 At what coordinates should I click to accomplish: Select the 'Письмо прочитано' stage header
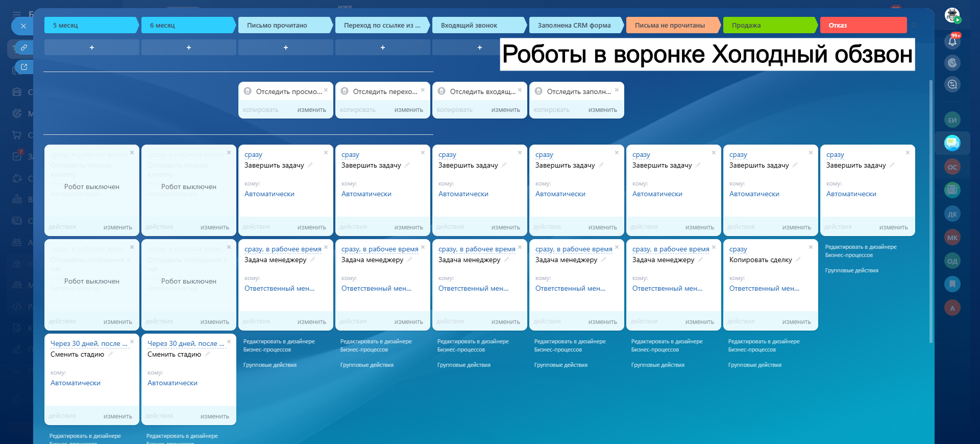284,25
